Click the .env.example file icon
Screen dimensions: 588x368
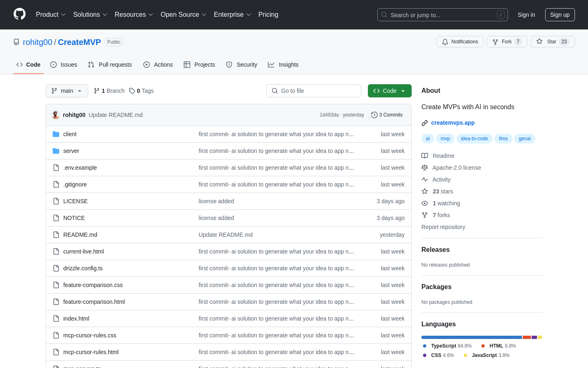(x=56, y=168)
